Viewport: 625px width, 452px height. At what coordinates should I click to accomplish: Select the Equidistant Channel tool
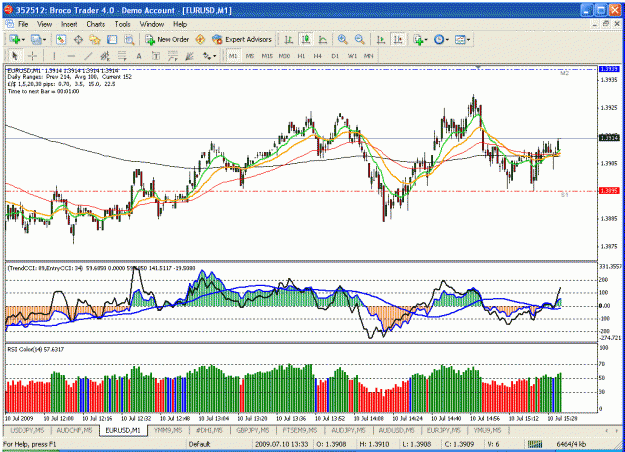pos(105,56)
